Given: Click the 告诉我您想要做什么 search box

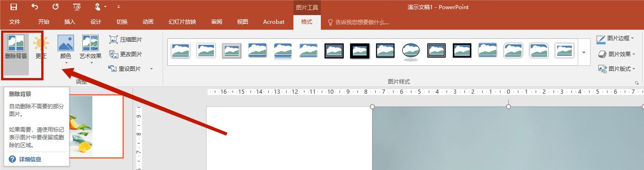Looking at the screenshot, I should click(358, 22).
